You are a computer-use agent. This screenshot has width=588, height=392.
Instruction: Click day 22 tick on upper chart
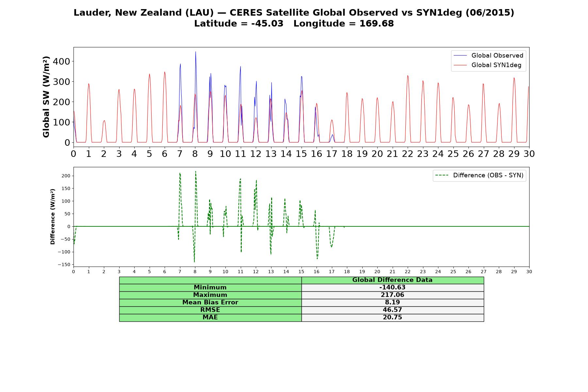tap(408, 154)
